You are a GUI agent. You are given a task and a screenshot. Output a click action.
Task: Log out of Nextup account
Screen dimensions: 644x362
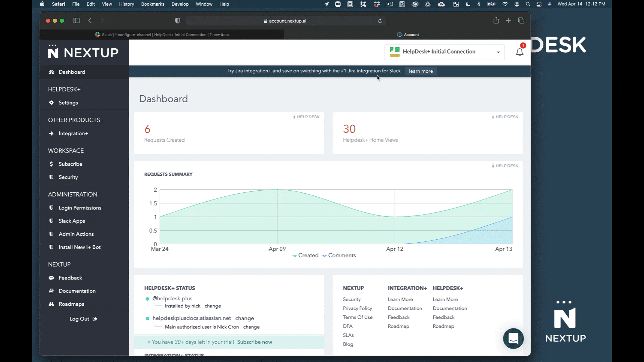point(83,319)
